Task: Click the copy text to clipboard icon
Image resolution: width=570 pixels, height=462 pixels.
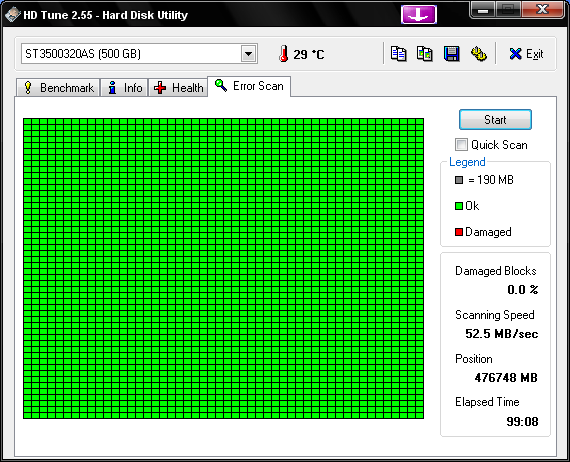Action: click(398, 54)
